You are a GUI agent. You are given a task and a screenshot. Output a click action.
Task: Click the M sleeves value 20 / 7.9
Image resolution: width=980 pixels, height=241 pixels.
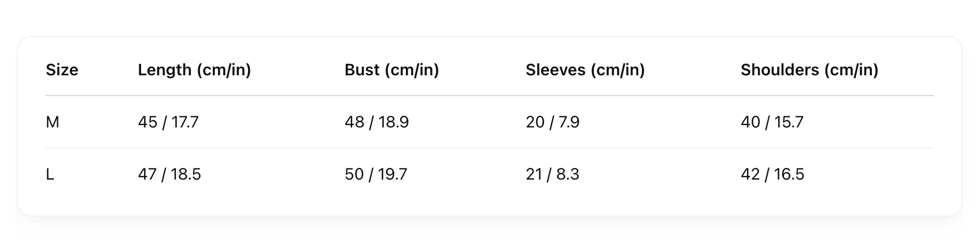[552, 122]
